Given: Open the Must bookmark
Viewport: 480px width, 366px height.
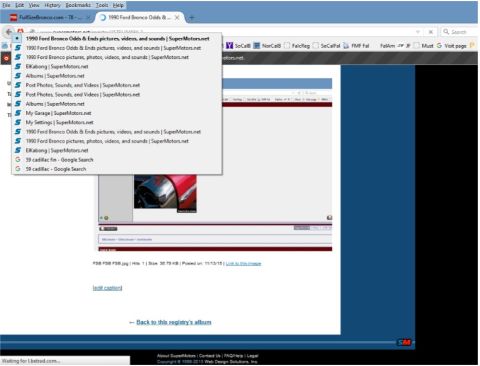Looking at the screenshot, I should (423, 46).
